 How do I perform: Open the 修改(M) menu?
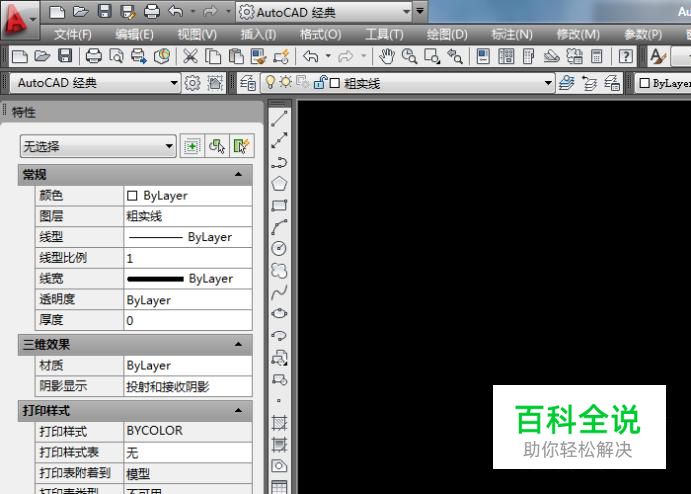click(578, 34)
